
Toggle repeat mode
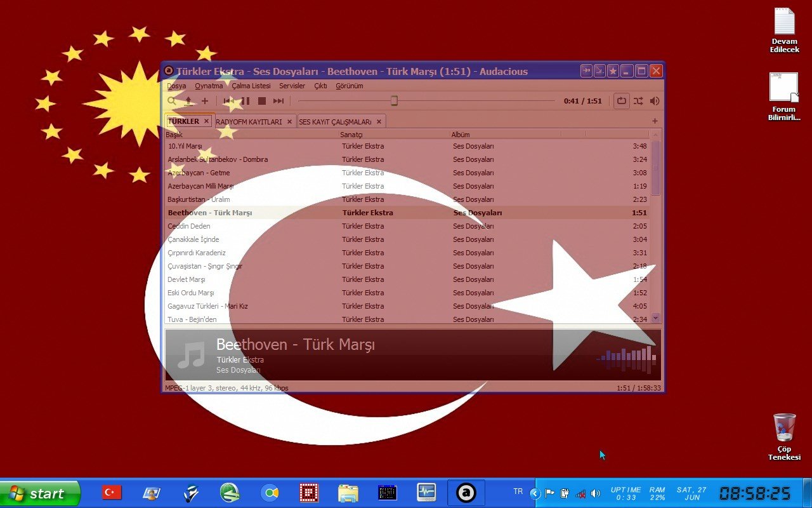coord(621,100)
